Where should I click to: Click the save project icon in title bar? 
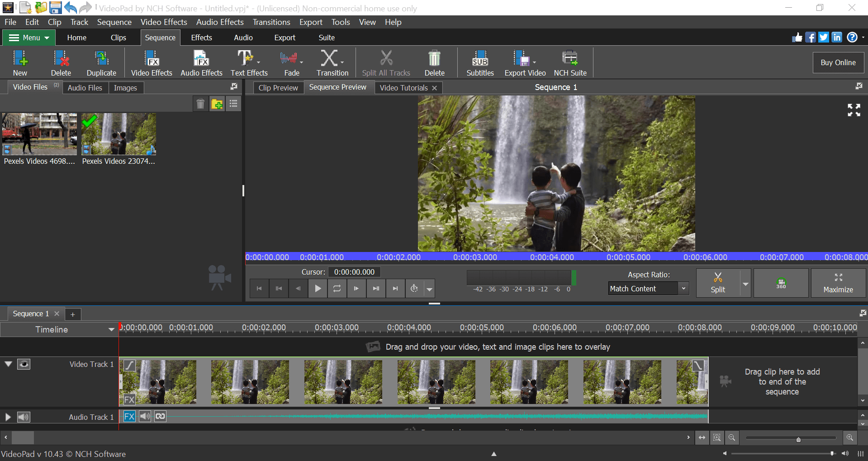[55, 8]
